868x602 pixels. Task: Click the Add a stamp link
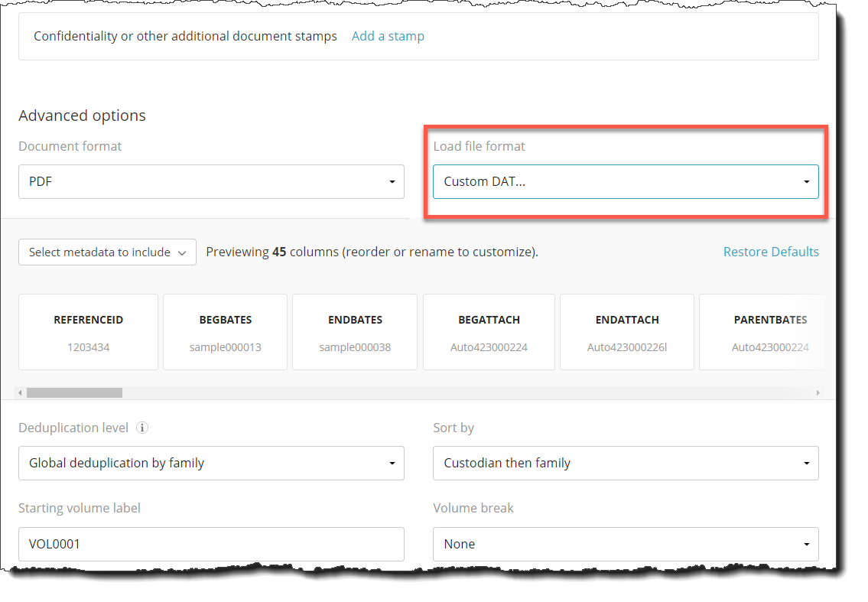coord(388,36)
